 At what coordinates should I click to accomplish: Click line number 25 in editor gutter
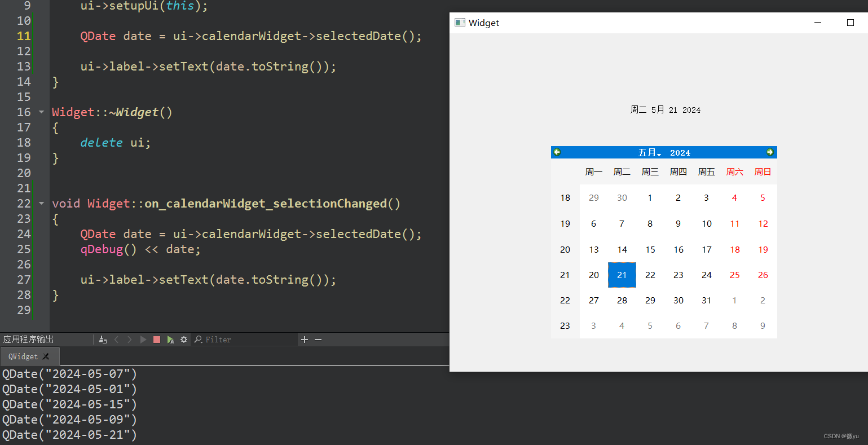24,249
